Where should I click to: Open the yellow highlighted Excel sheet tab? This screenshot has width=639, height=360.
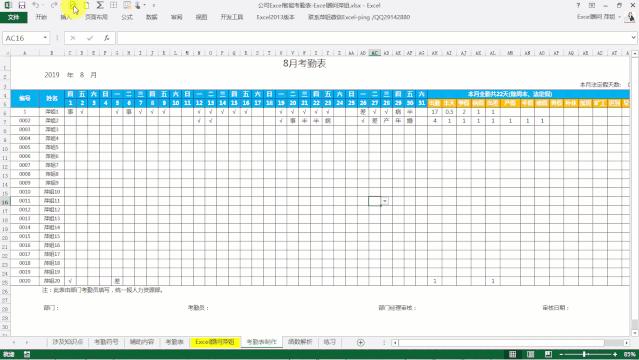[215, 342]
